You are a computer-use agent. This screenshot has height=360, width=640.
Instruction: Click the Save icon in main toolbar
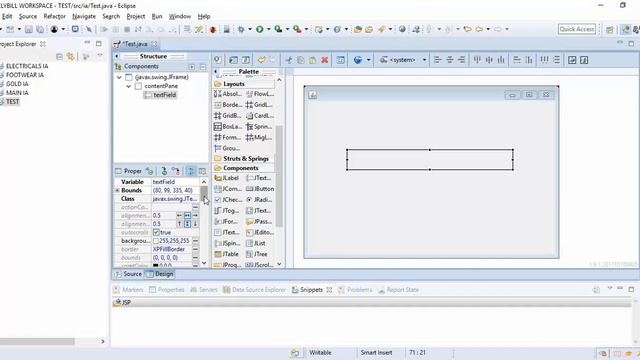[29, 29]
